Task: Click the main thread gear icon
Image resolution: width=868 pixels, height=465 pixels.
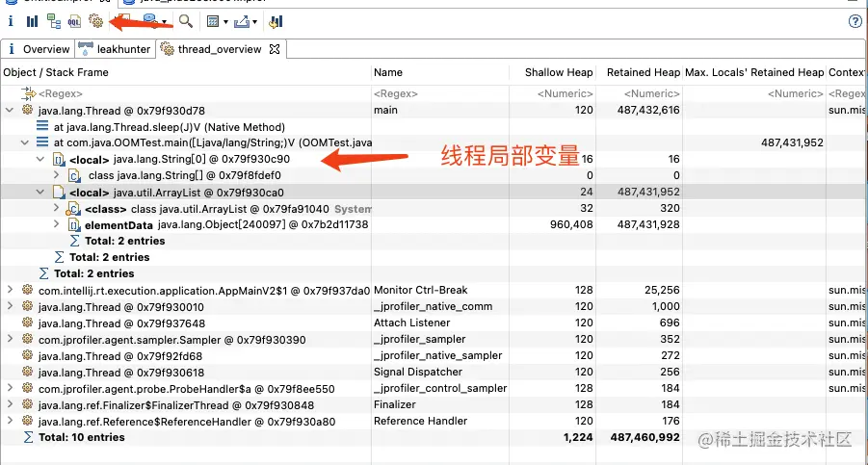Action: 27,110
